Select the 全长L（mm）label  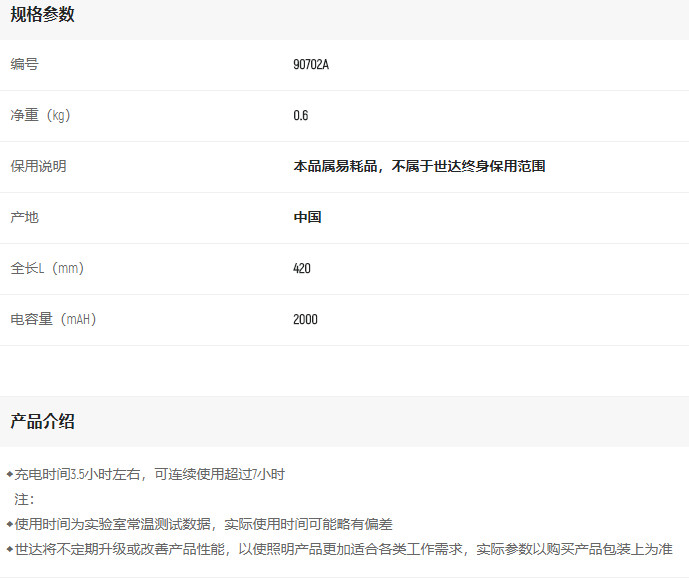(x=47, y=269)
